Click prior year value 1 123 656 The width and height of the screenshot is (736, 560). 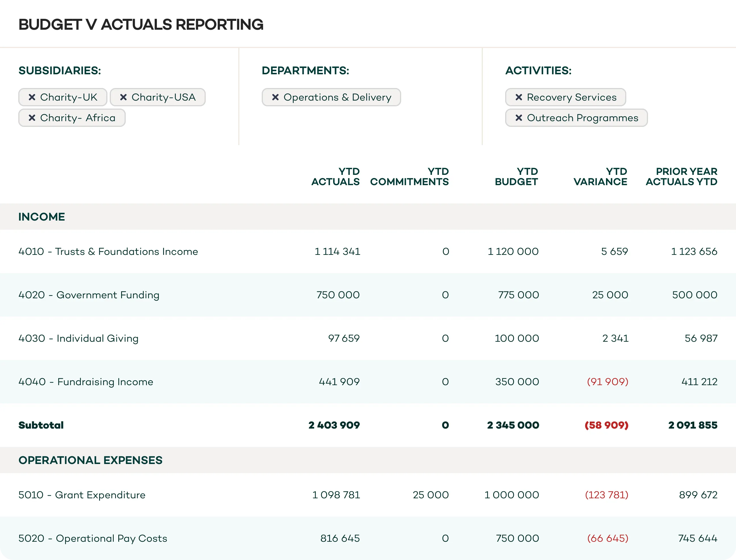point(694,251)
